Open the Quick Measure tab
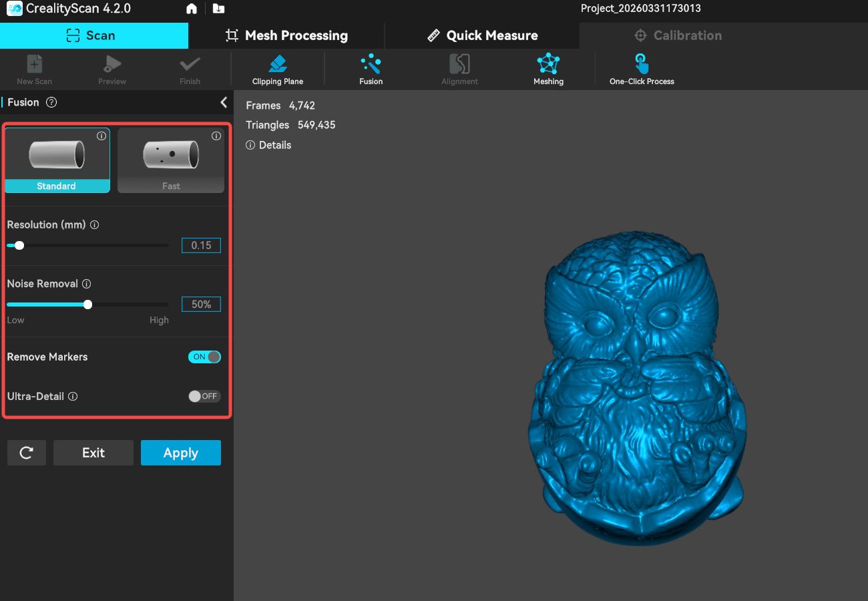868x601 pixels. pos(482,35)
